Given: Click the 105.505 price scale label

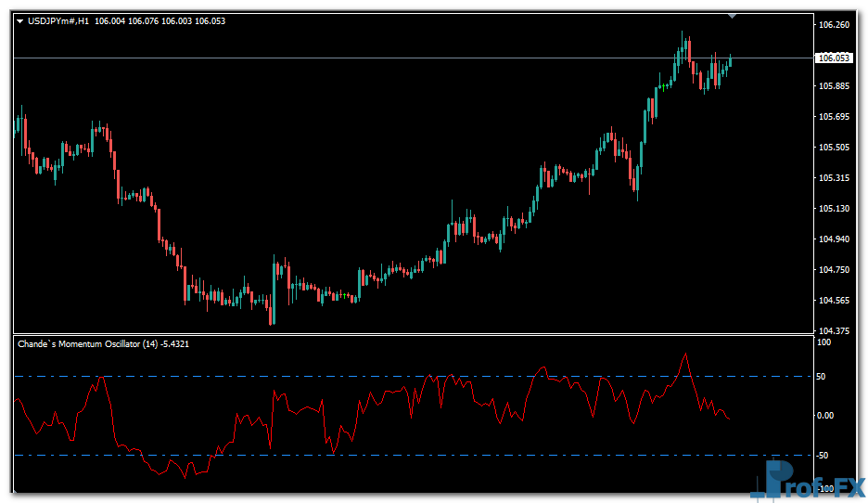Looking at the screenshot, I should pyautogui.click(x=834, y=148).
